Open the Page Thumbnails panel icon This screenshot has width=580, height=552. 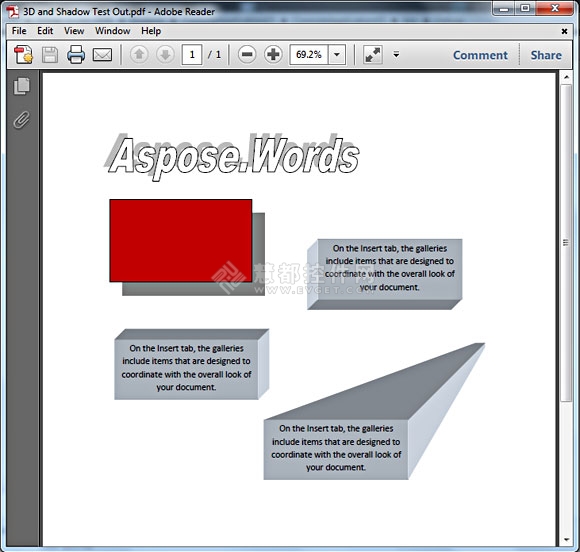[x=22, y=86]
